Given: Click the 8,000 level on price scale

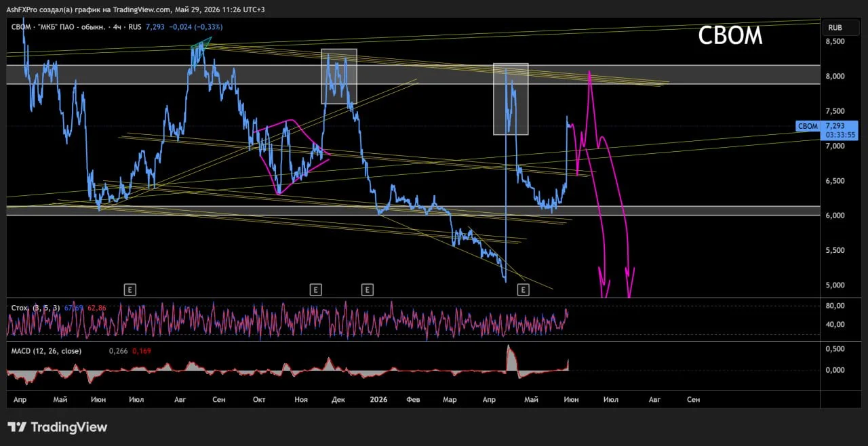Looking at the screenshot, I should (x=835, y=76).
